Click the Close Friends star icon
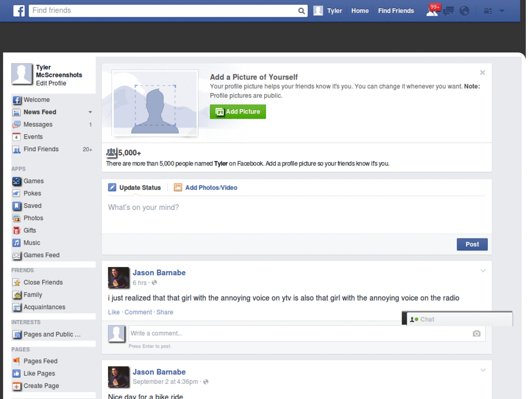This screenshot has height=399, width=532. pos(17,282)
